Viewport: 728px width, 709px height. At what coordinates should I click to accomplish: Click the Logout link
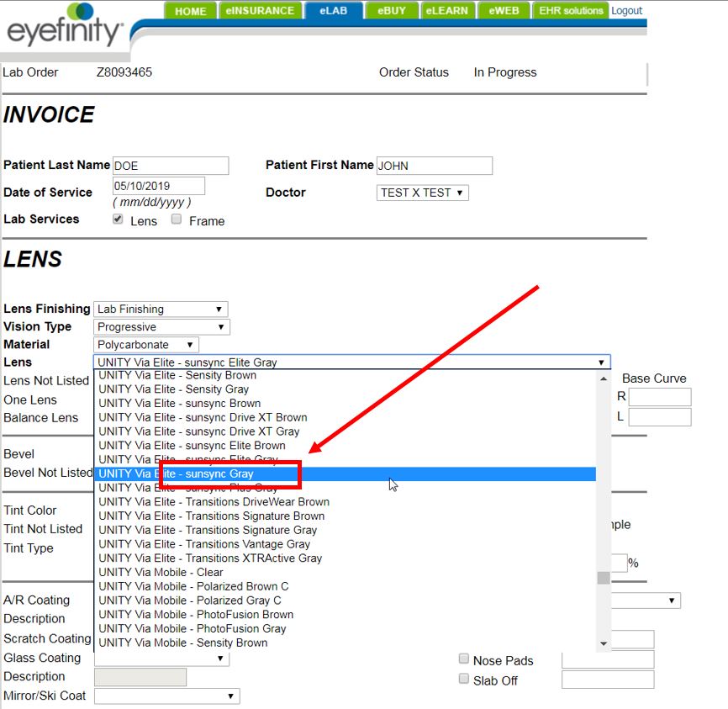[627, 11]
